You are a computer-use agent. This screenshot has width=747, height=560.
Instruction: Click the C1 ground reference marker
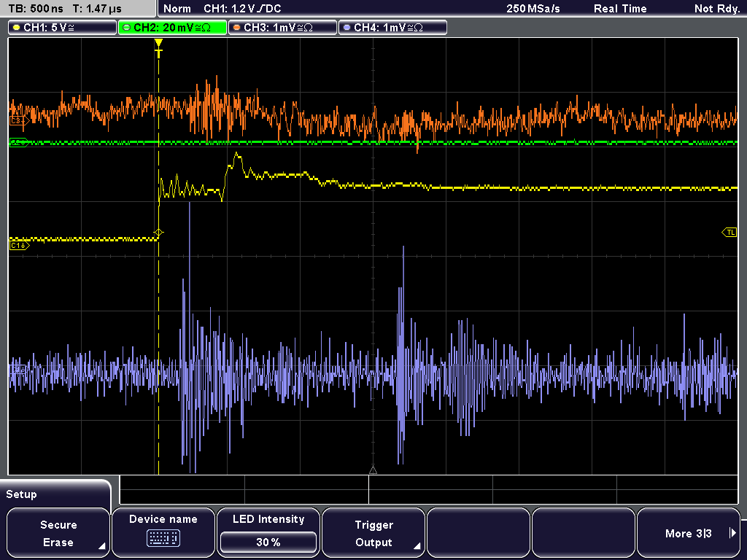pos(20,246)
